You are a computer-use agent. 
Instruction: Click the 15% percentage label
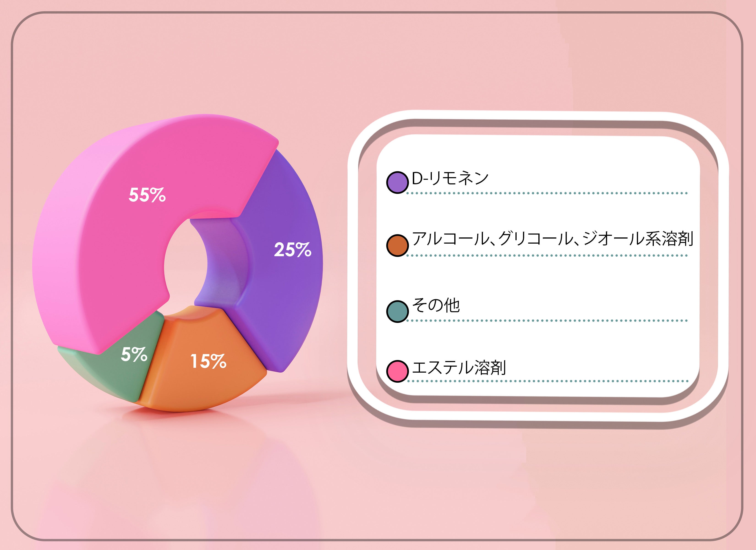[x=208, y=361]
